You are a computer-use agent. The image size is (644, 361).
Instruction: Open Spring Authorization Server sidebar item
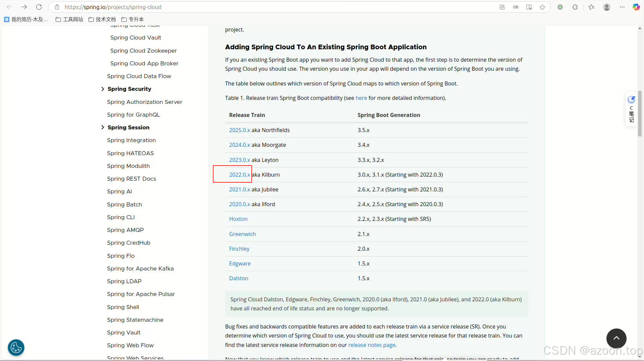pos(144,102)
